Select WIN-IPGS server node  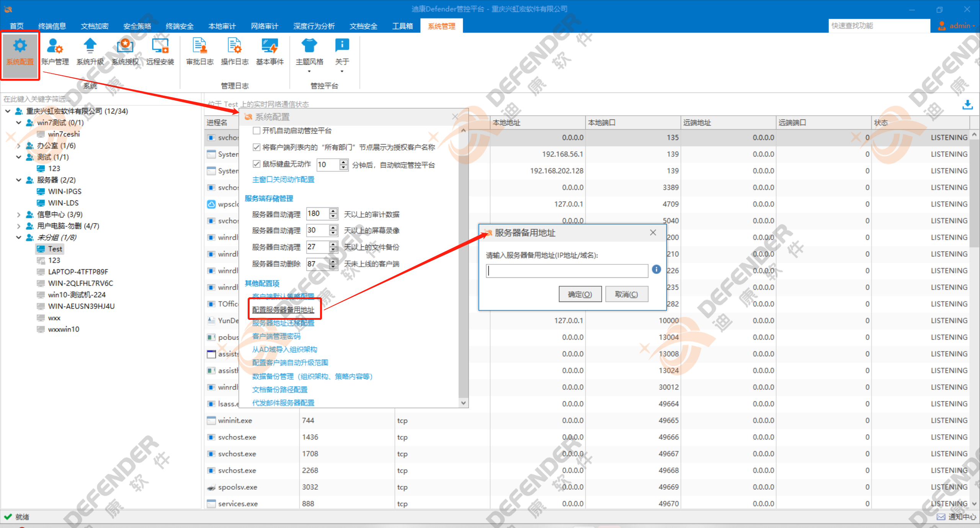tap(59, 191)
